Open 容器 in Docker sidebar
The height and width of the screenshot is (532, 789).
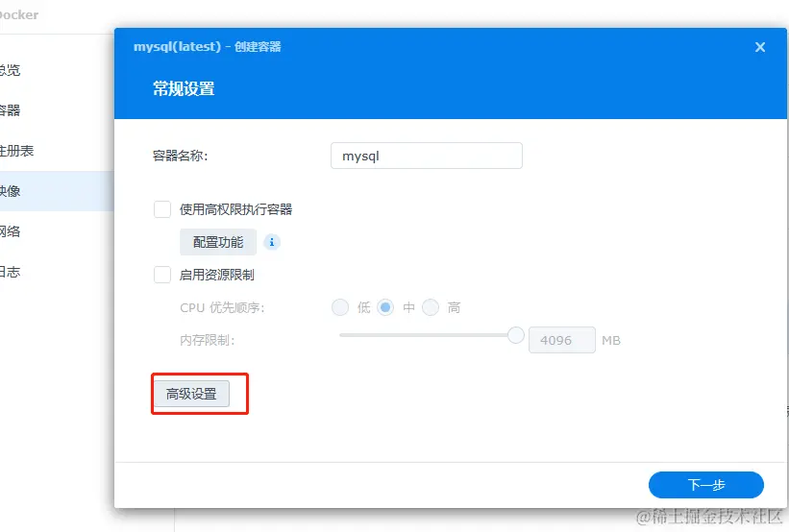tap(10, 110)
